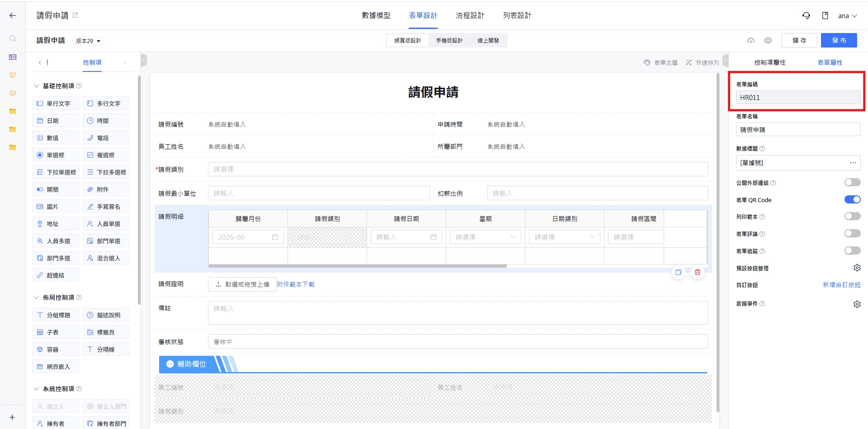Add the 數值 control
868x429 pixels.
[56, 138]
